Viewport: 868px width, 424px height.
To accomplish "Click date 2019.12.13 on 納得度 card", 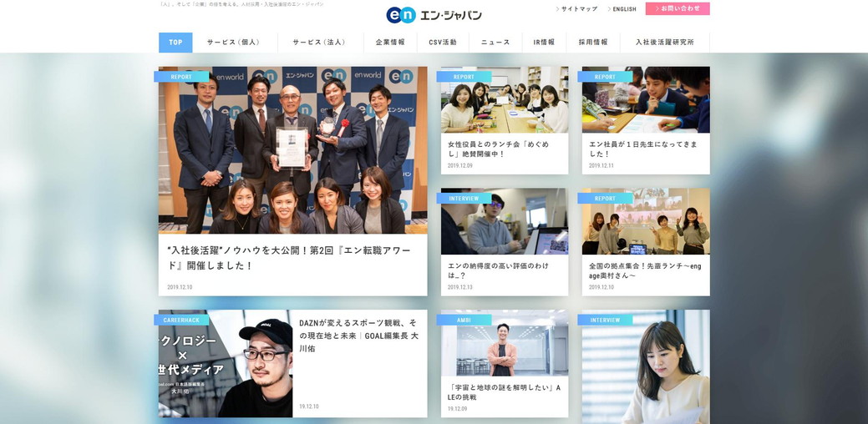I will 460,287.
